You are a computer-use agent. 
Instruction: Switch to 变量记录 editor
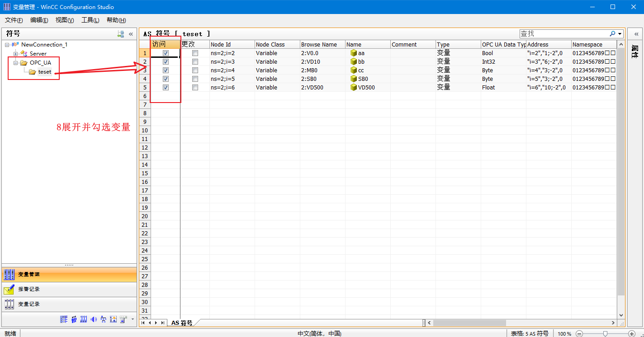tap(69, 304)
